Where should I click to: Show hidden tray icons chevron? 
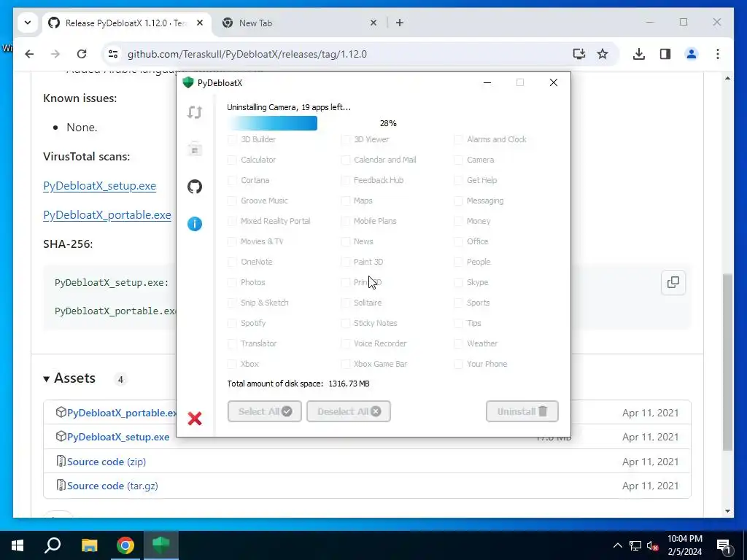point(617,545)
